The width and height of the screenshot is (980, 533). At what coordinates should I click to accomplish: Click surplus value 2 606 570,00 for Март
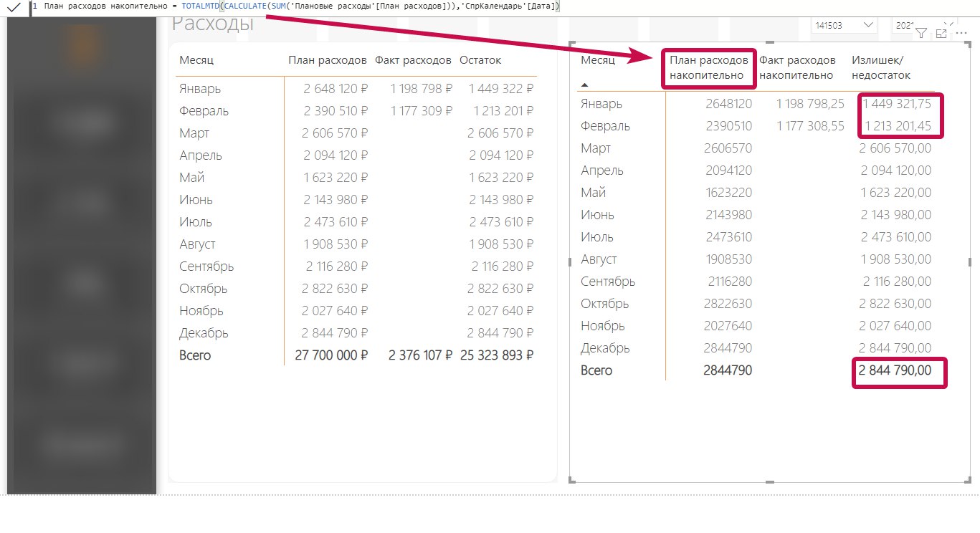point(895,148)
